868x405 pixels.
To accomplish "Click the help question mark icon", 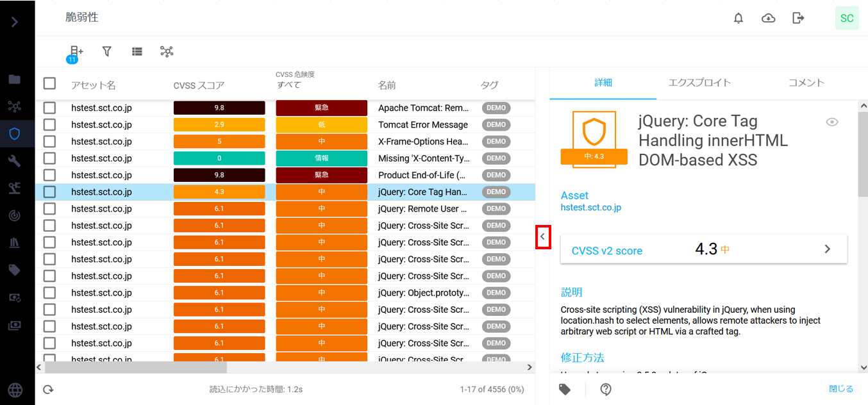I will [606, 389].
